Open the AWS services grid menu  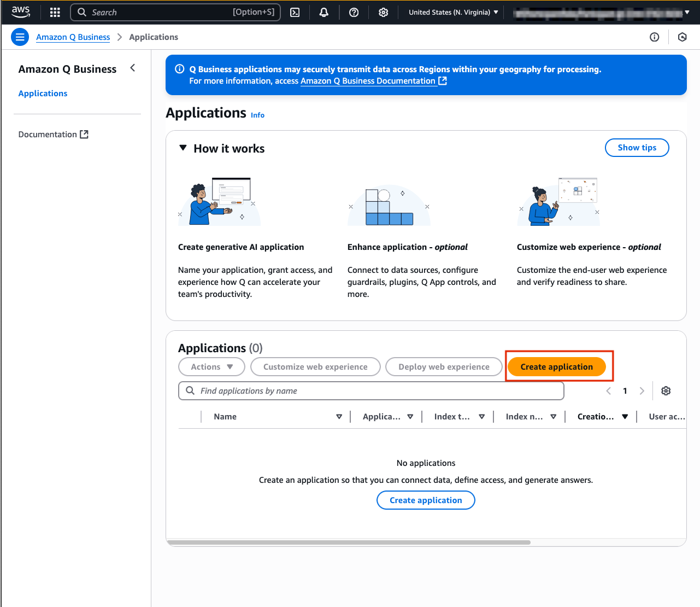[55, 12]
